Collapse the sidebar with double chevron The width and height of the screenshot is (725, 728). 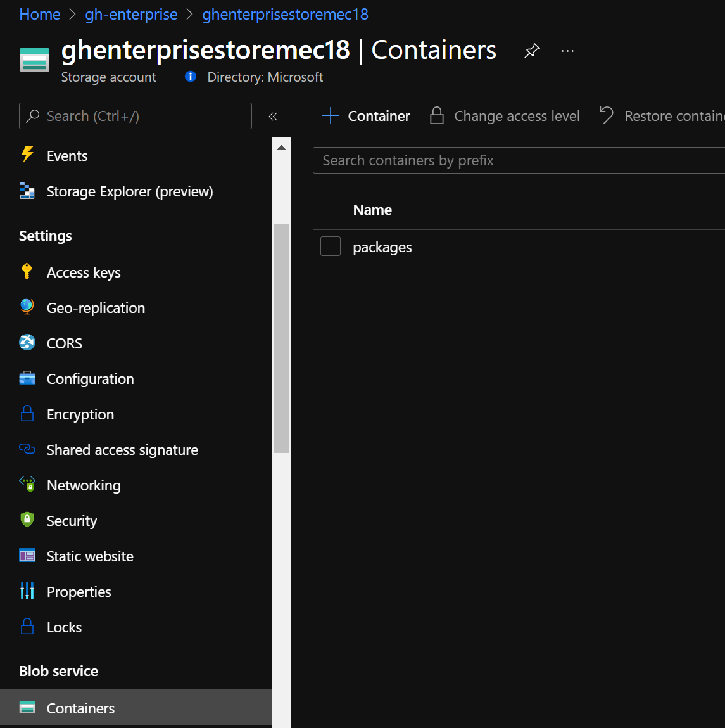point(273,116)
